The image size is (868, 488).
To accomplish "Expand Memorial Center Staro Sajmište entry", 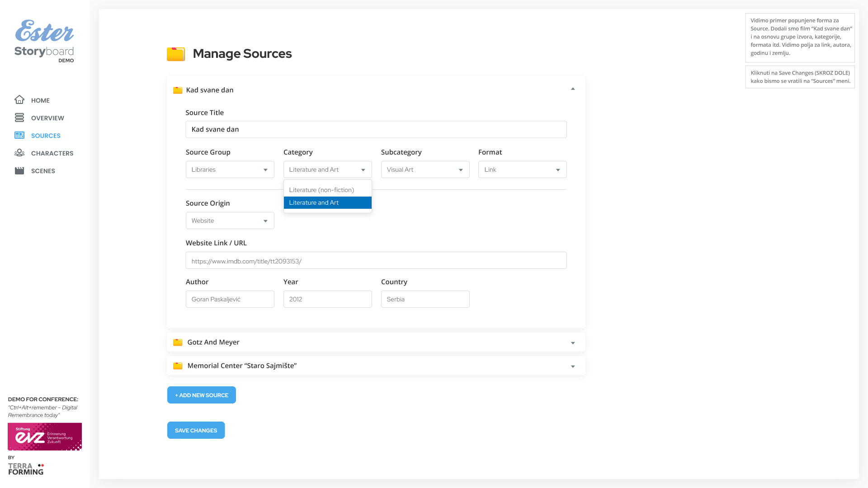I will tap(573, 366).
